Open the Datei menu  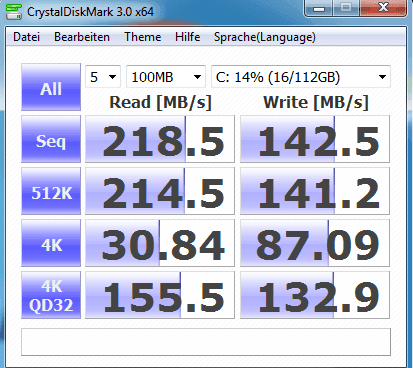coord(26,37)
